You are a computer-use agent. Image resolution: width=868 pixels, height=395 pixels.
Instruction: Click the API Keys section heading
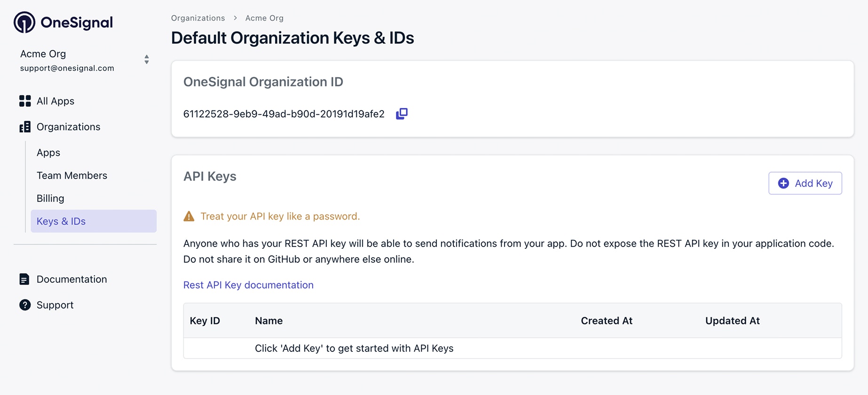[x=210, y=176]
